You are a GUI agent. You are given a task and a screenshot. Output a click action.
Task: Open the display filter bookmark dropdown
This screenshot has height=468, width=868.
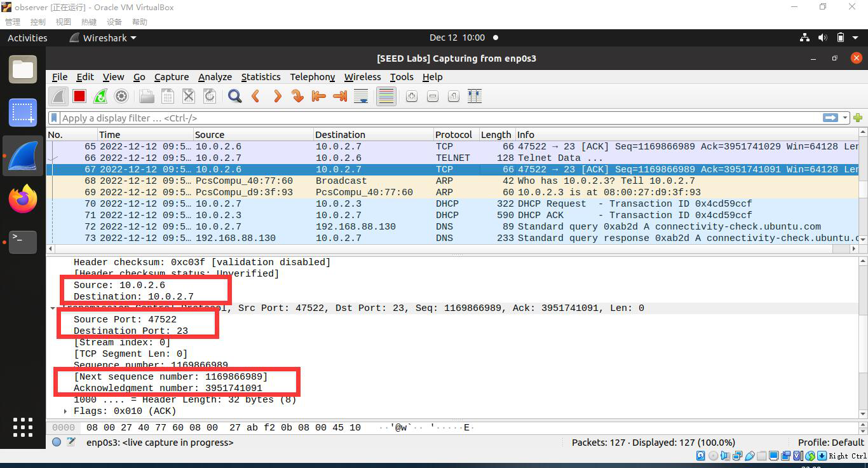point(53,118)
